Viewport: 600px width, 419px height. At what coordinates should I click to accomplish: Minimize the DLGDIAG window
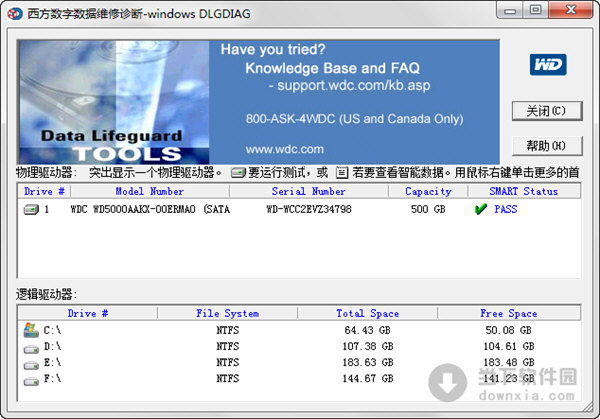tap(508, 10)
